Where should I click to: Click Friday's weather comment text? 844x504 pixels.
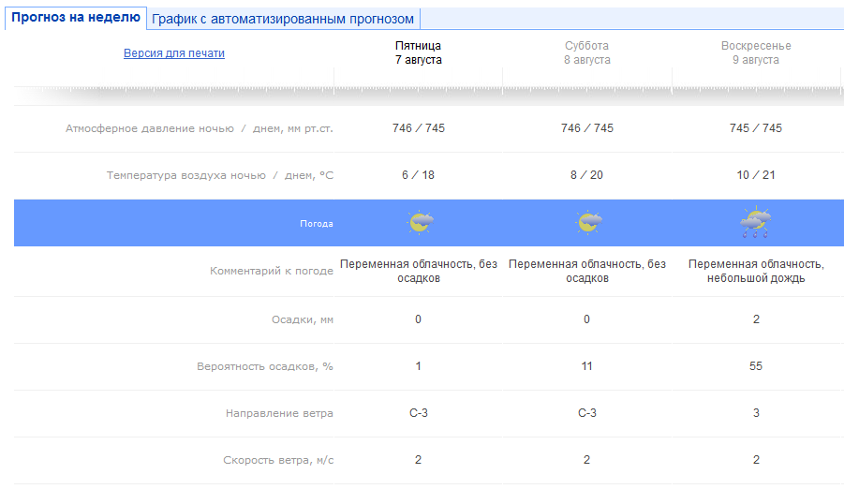419,272
